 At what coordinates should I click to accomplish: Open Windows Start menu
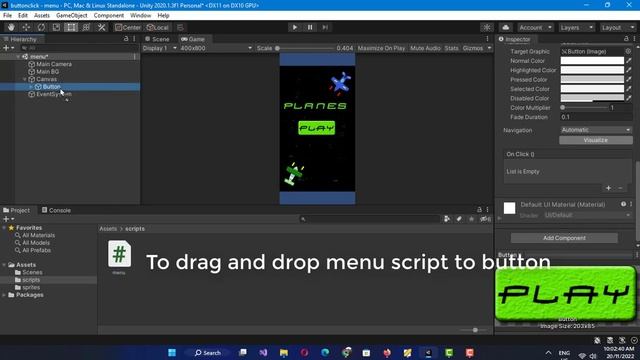coord(172,353)
